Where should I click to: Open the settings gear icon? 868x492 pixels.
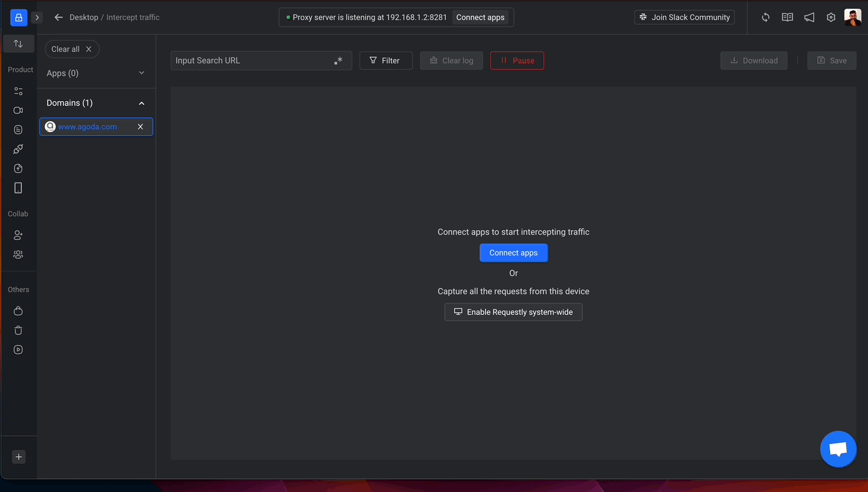pos(831,18)
